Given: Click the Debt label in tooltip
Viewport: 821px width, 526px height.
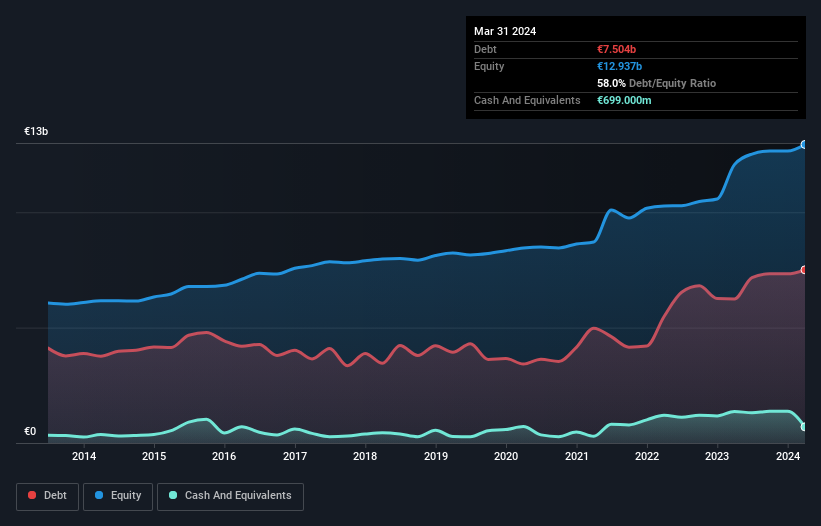Looking at the screenshot, I should click(485, 49).
